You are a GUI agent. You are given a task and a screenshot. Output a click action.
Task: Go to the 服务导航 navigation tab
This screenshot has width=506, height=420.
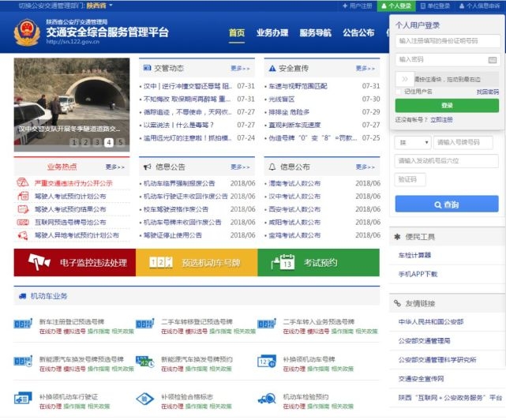315,33
